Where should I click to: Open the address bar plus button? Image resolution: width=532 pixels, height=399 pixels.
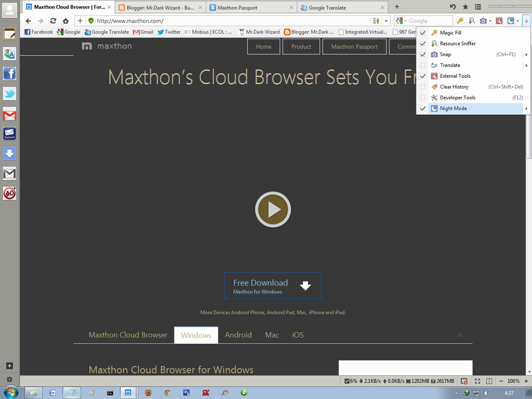[80, 21]
